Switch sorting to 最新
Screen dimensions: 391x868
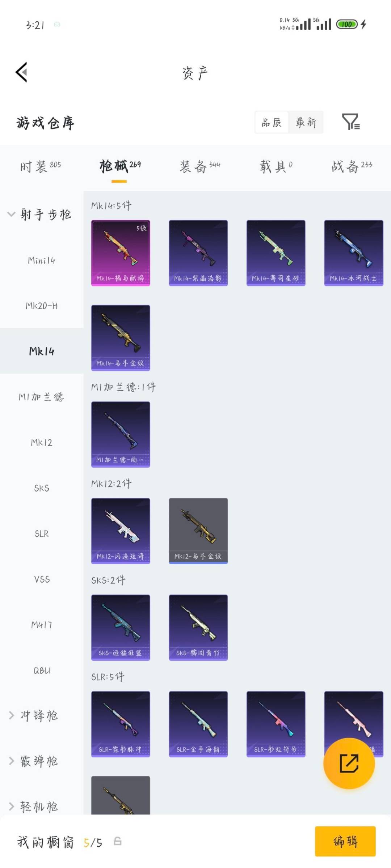click(x=306, y=122)
